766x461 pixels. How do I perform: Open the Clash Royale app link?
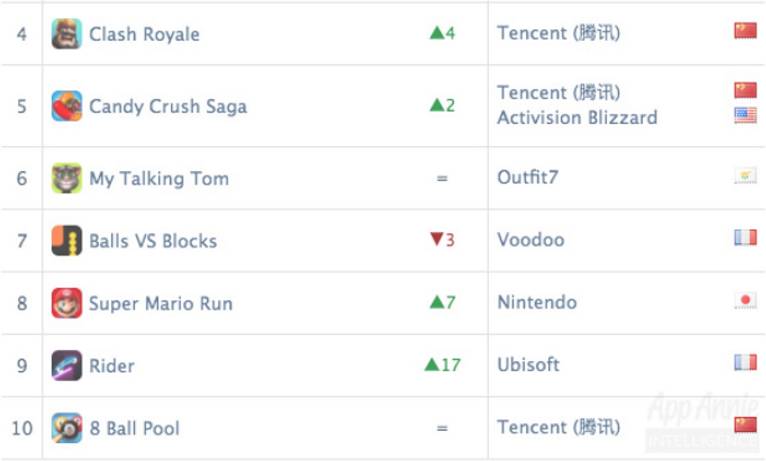coord(144,34)
